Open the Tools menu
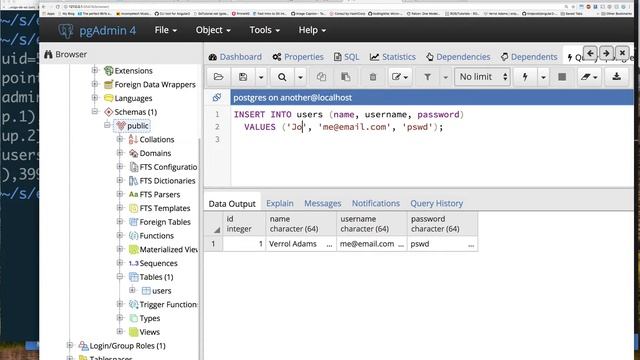This screenshot has height=360, width=640. point(264,30)
